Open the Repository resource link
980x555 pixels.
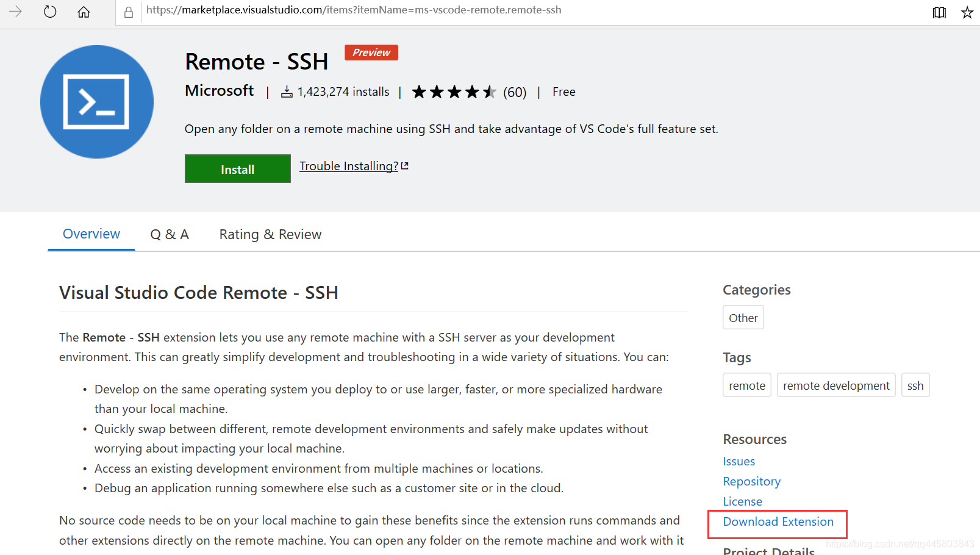752,482
